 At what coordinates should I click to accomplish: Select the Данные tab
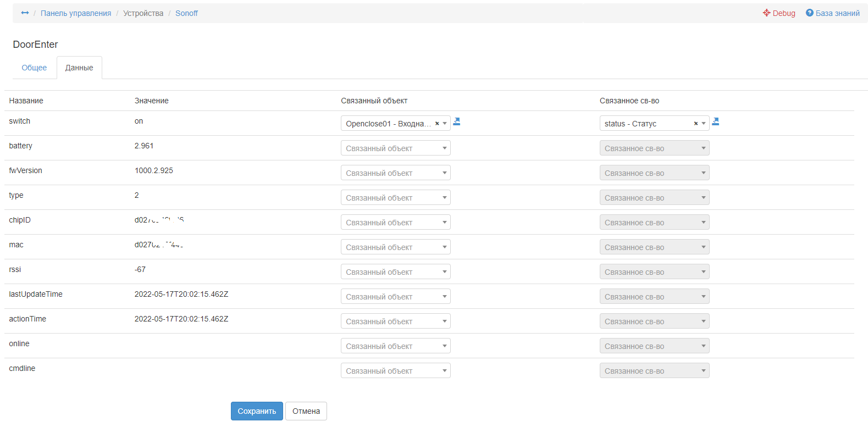[x=79, y=68]
